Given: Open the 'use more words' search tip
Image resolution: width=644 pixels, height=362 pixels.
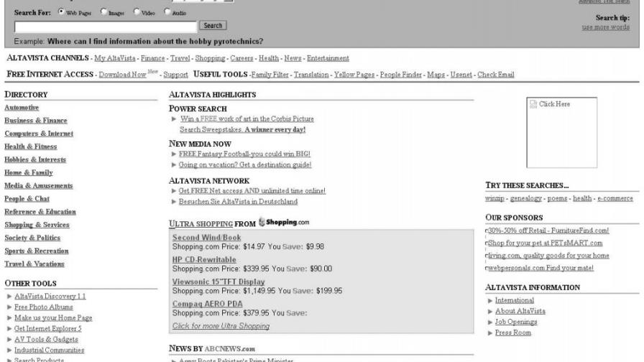Looking at the screenshot, I should point(605,27).
